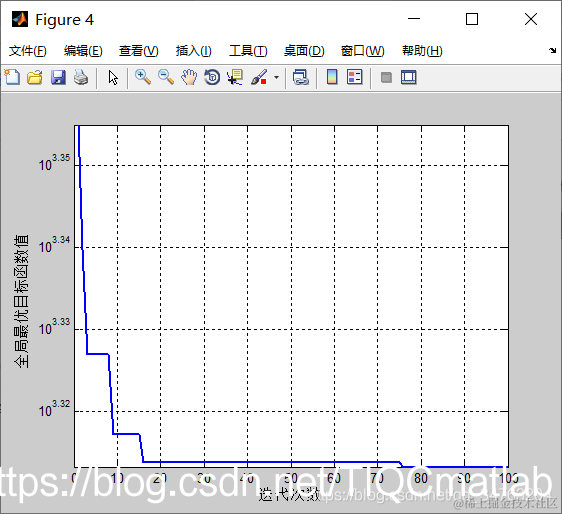Select the Edit Plot arrow tool
The image size is (562, 514).
point(113,77)
